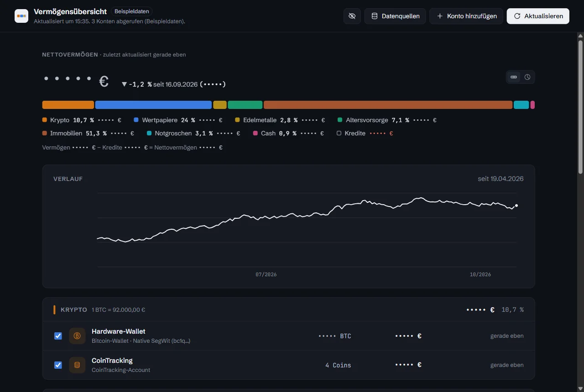
Task: Click the latest chart data point
Action: point(516,206)
